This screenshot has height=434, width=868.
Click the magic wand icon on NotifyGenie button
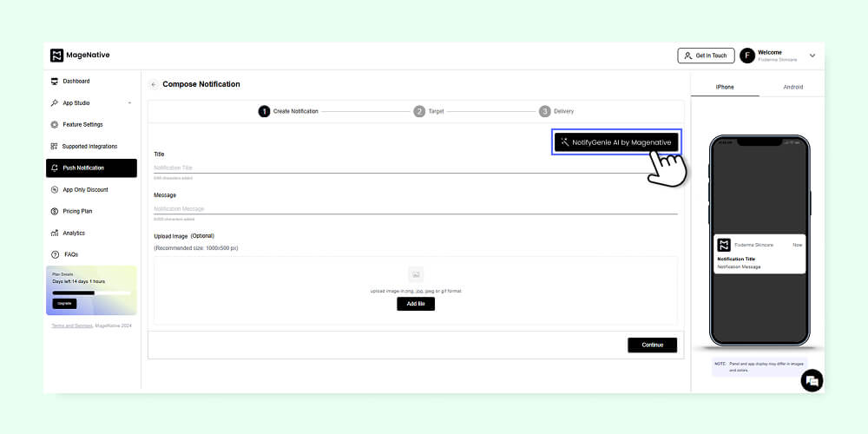[565, 142]
